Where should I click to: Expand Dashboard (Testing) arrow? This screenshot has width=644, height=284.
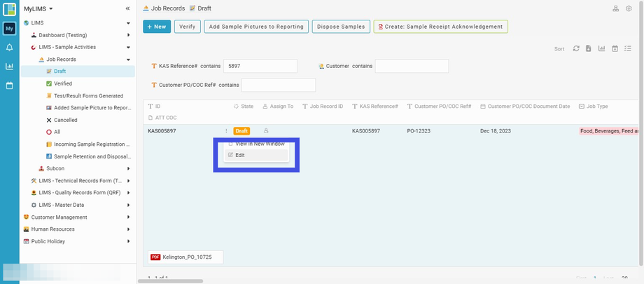click(x=128, y=35)
